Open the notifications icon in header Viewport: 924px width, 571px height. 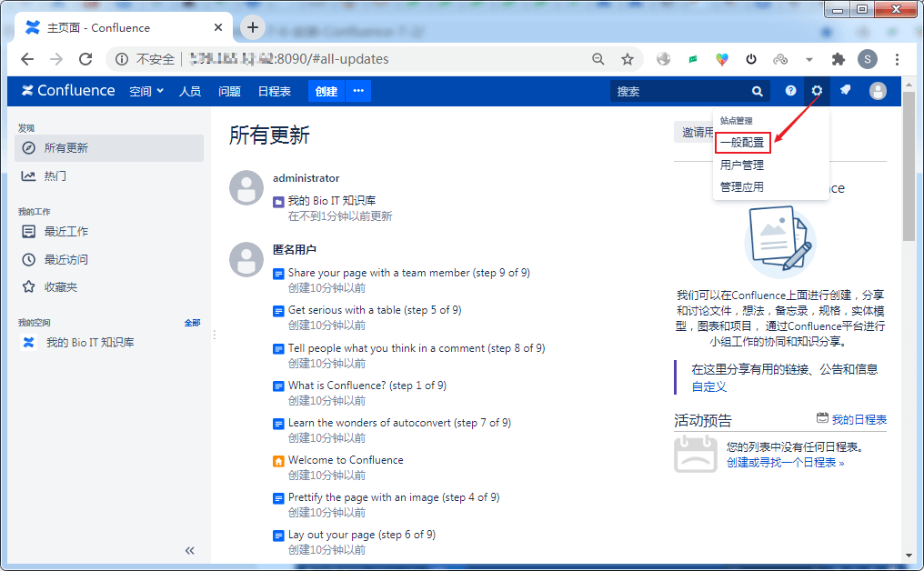click(846, 90)
